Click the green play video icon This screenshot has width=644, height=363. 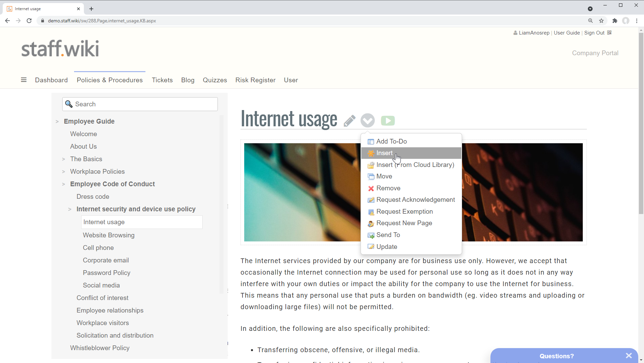(388, 121)
